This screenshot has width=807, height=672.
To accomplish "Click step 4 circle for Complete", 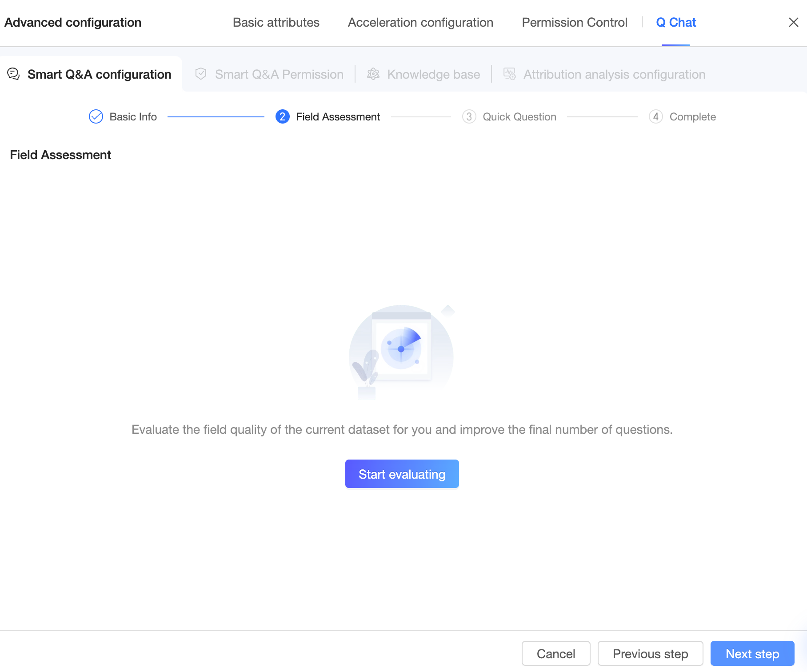I will [x=656, y=116].
